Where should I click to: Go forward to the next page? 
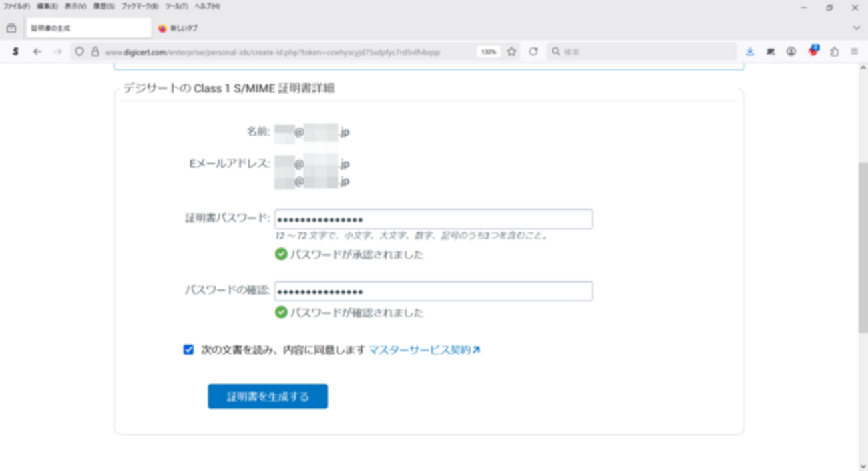(58, 51)
